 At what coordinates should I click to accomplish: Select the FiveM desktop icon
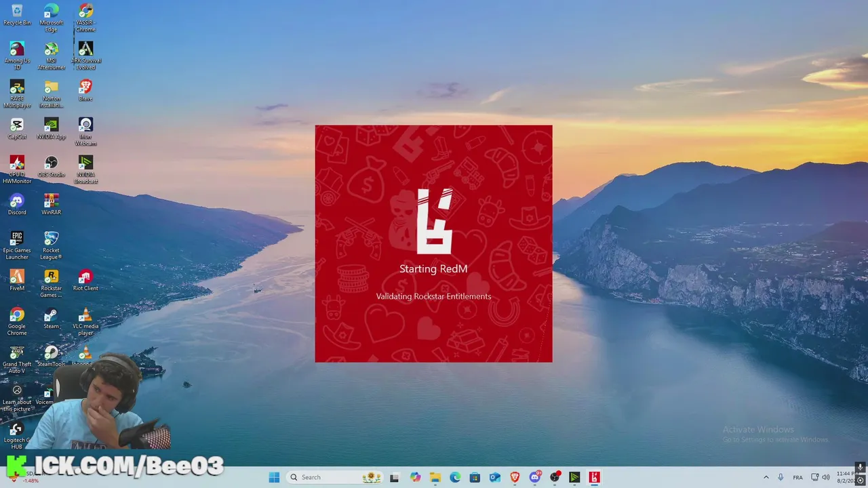[17, 280]
